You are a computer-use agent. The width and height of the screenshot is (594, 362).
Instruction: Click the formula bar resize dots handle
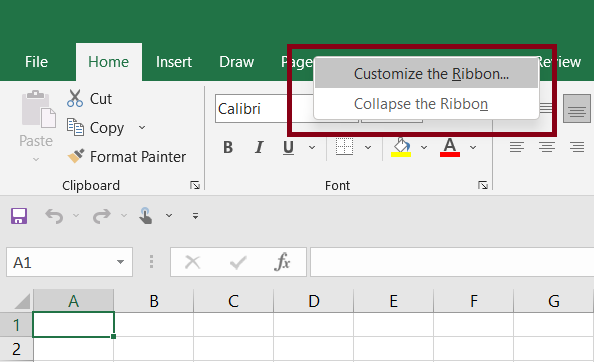(x=152, y=262)
